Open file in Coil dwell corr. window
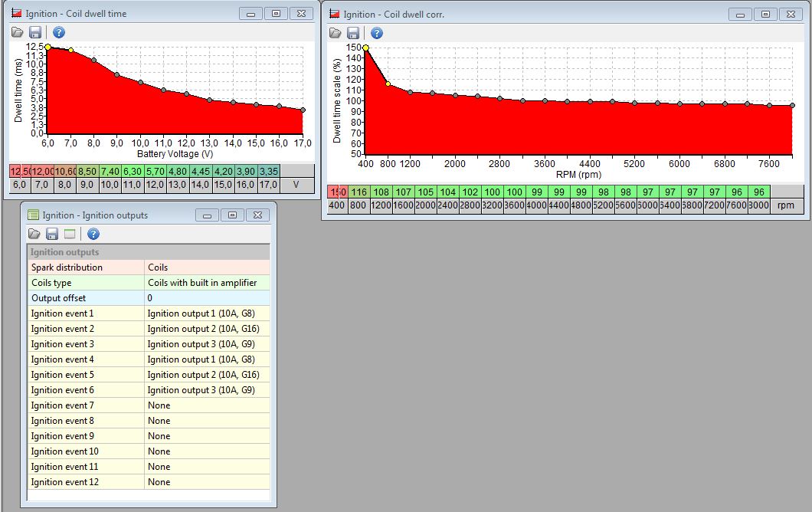Image resolution: width=812 pixels, height=512 pixels. click(x=336, y=33)
